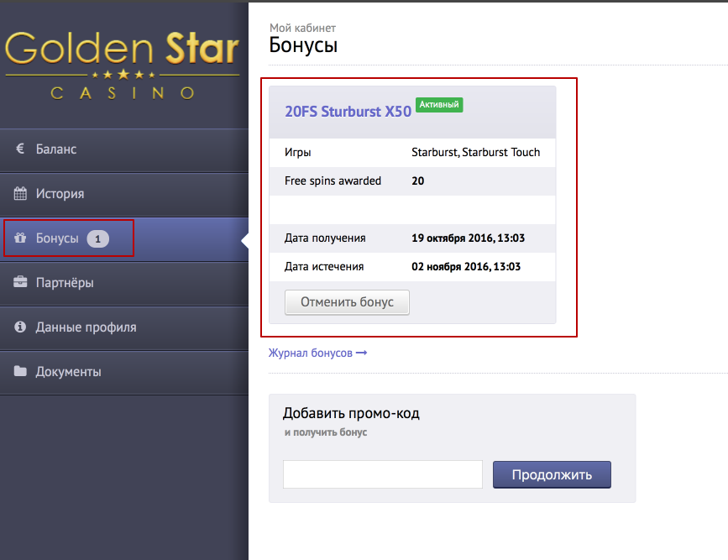Click the gift icon beside Бонусы
The width and height of the screenshot is (728, 560).
[20, 238]
